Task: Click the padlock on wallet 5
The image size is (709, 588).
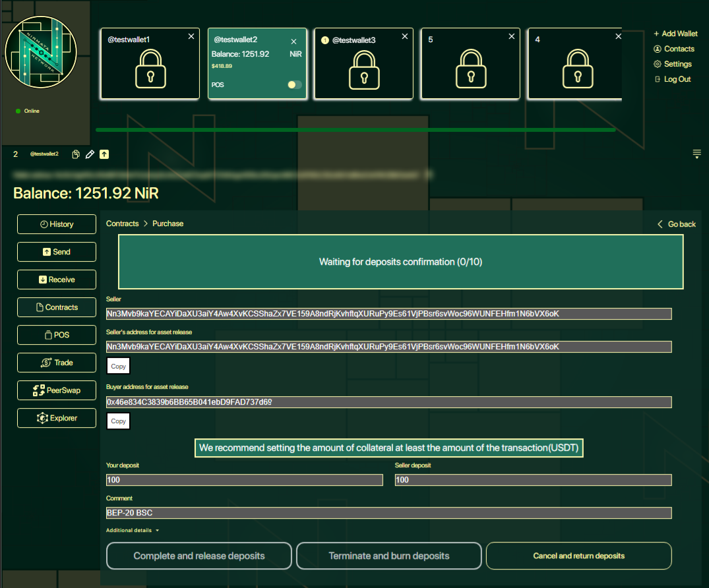Action: (470, 69)
